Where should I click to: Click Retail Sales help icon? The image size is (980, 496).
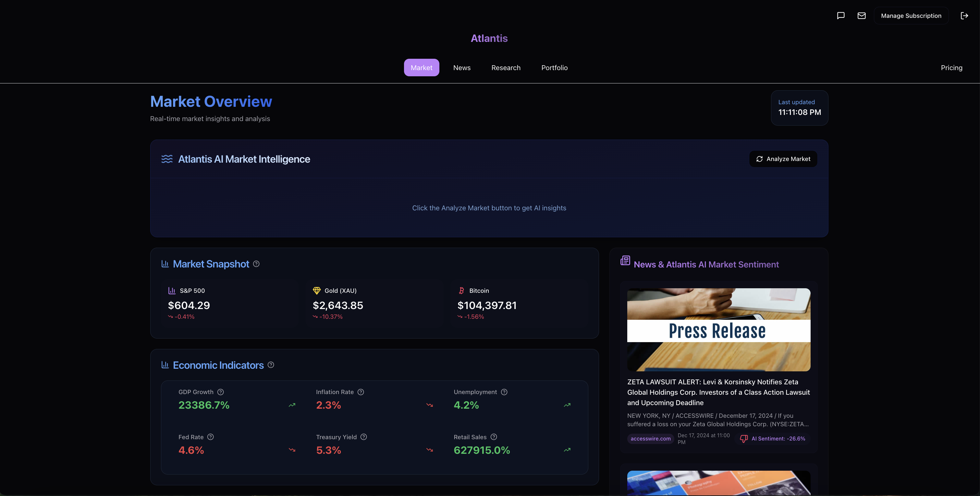(494, 437)
